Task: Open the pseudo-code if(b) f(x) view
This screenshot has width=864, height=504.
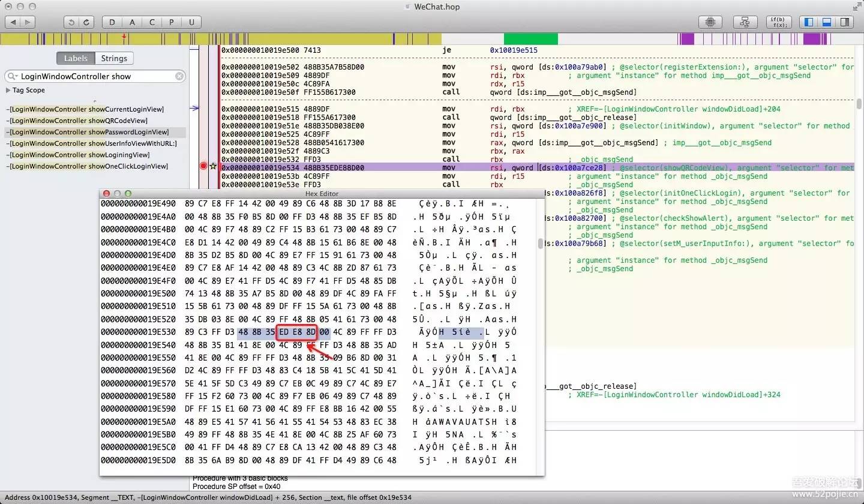Action: pyautogui.click(x=779, y=22)
